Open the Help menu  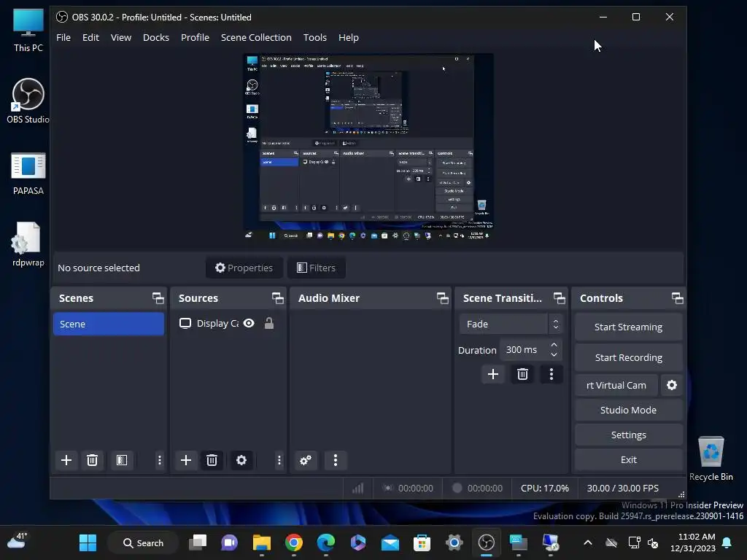(x=348, y=38)
